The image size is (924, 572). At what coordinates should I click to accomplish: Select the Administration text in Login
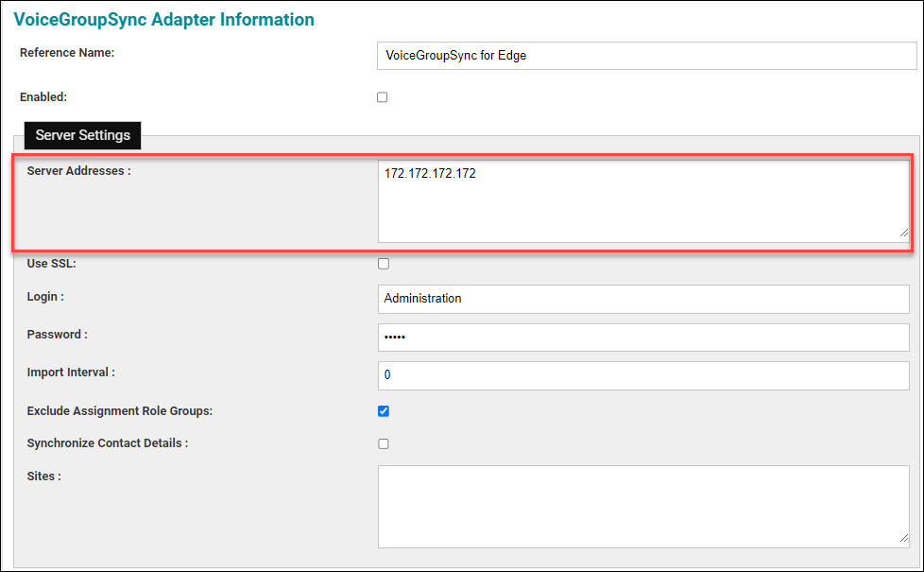pos(421,299)
